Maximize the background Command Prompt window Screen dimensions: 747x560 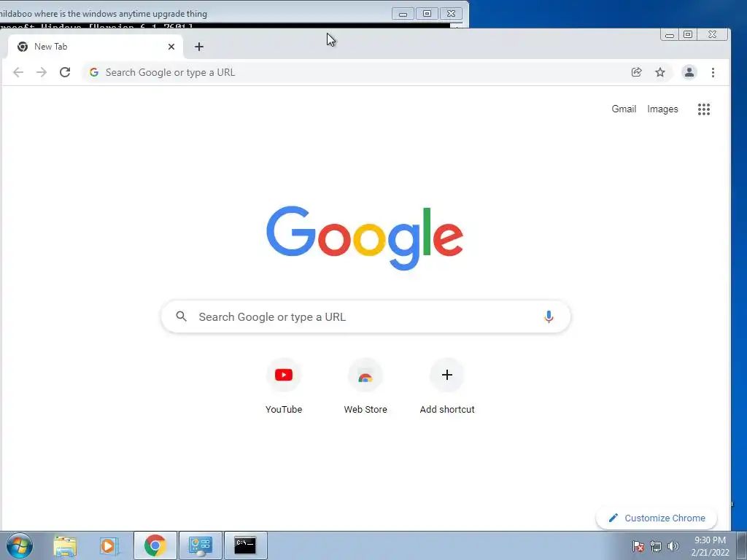coord(427,14)
